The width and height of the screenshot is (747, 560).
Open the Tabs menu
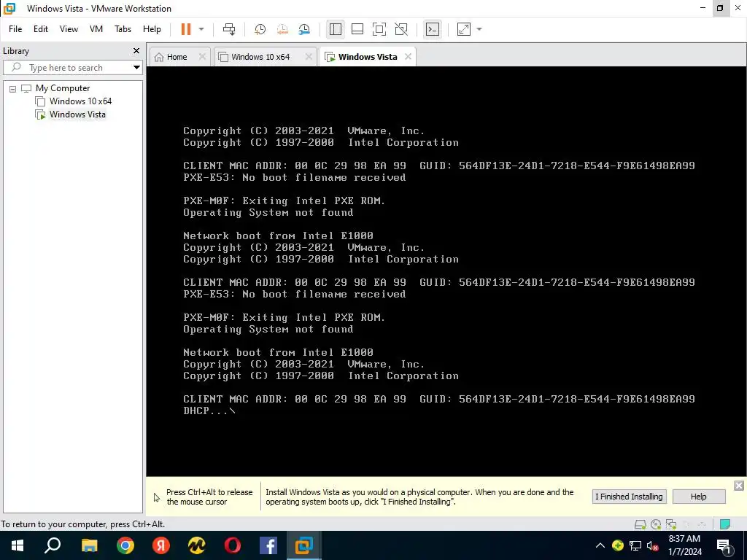123,29
